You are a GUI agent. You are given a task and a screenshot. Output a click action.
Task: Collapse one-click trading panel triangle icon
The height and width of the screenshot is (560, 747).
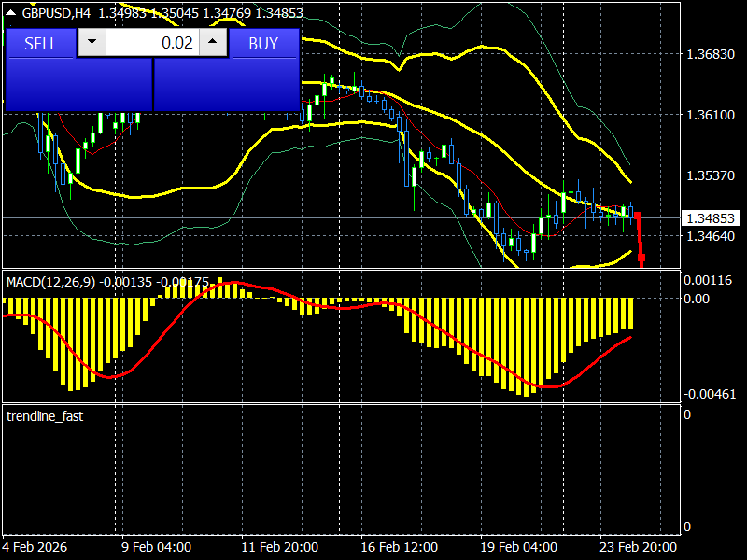click(x=10, y=13)
